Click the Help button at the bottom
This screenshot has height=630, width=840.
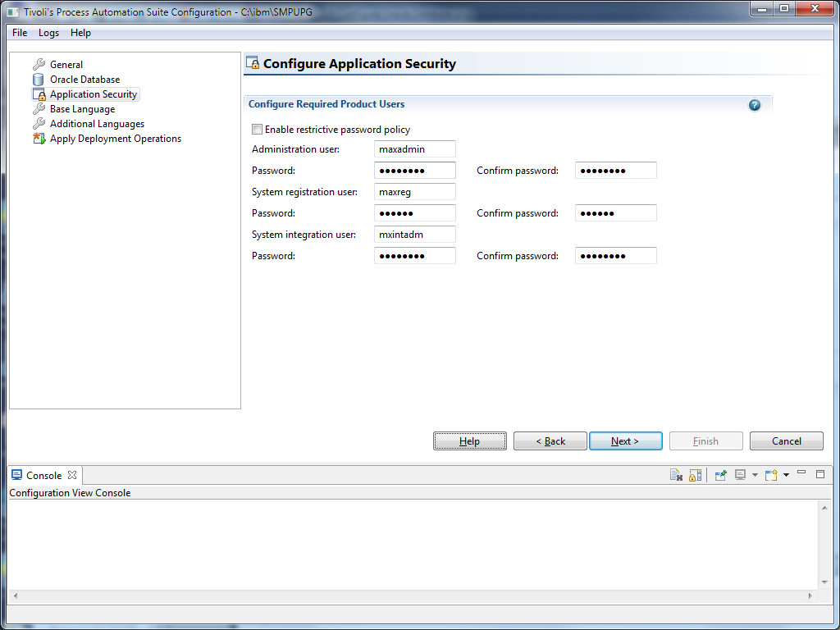tap(470, 441)
